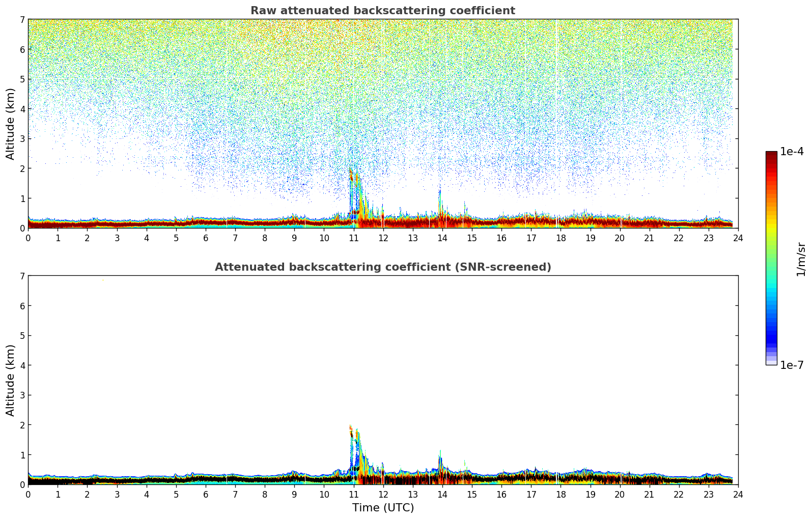812x519 pixels.
Task: Click hour tick '12' under the top plot
Action: [383, 238]
